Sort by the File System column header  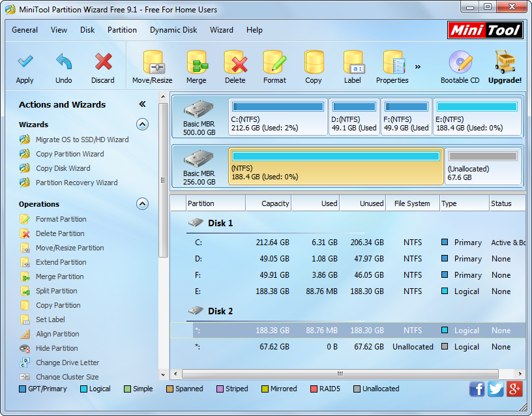412,203
